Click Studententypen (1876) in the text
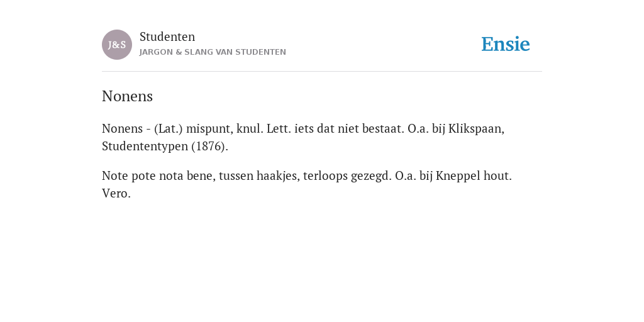This screenshot has height=322, width=644. [x=165, y=147]
